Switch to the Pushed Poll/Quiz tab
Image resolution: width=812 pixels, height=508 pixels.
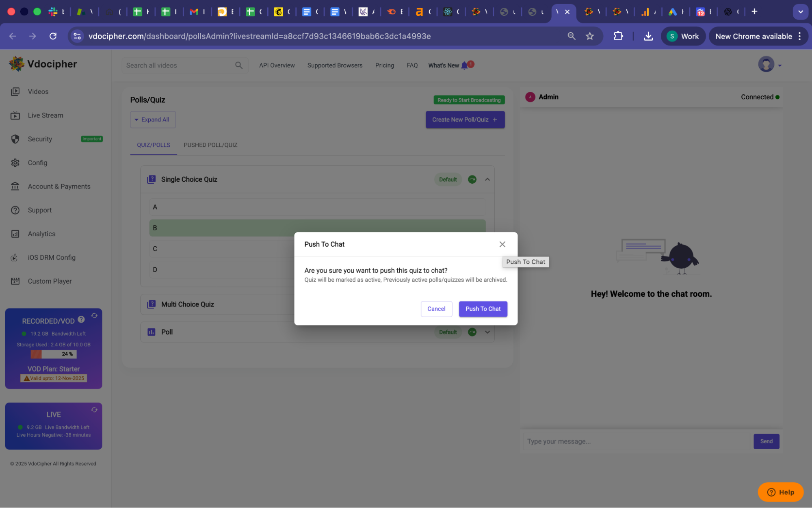[x=210, y=145]
